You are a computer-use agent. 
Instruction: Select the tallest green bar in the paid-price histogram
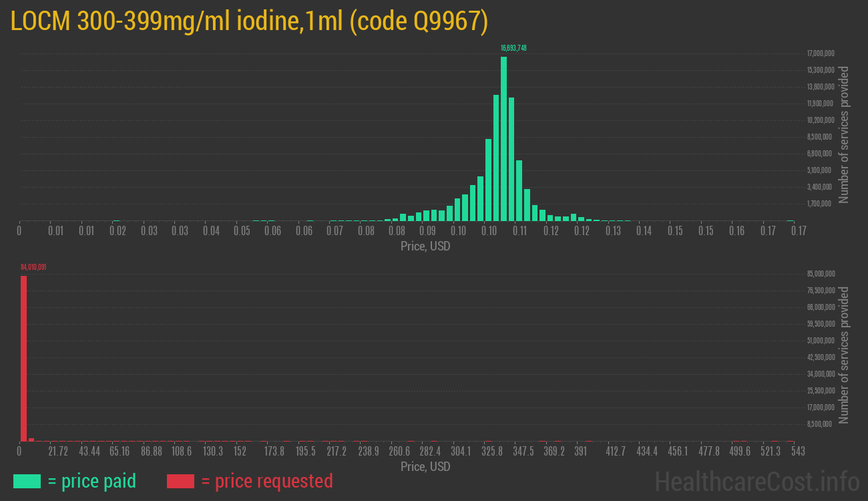(x=504, y=140)
